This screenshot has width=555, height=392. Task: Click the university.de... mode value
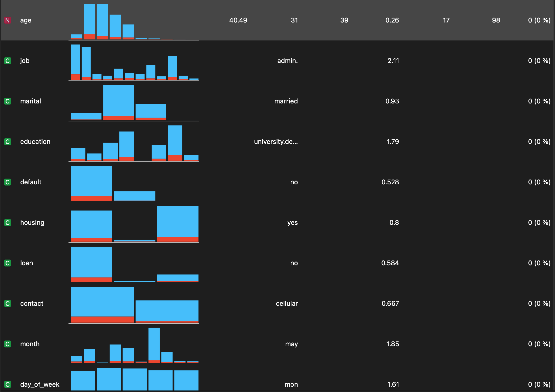point(276,142)
